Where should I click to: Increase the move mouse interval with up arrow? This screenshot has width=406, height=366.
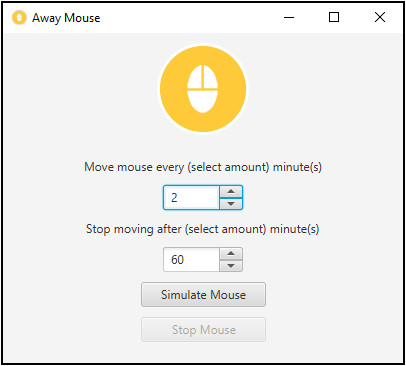[x=231, y=192]
